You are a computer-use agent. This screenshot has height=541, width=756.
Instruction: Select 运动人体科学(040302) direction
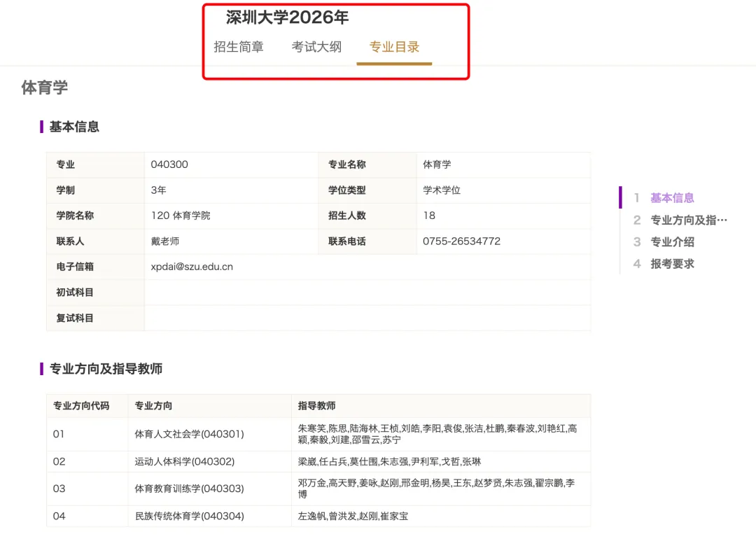click(184, 461)
